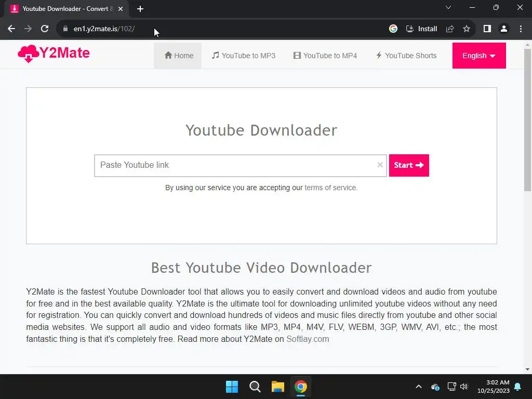
Task: Open the YouTube to MP3 page
Action: (244, 56)
